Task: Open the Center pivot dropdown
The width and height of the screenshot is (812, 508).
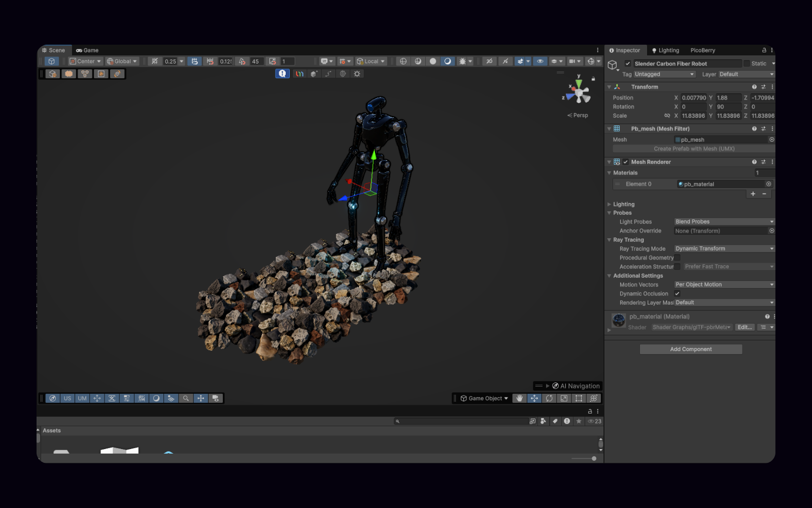Action: pyautogui.click(x=86, y=61)
